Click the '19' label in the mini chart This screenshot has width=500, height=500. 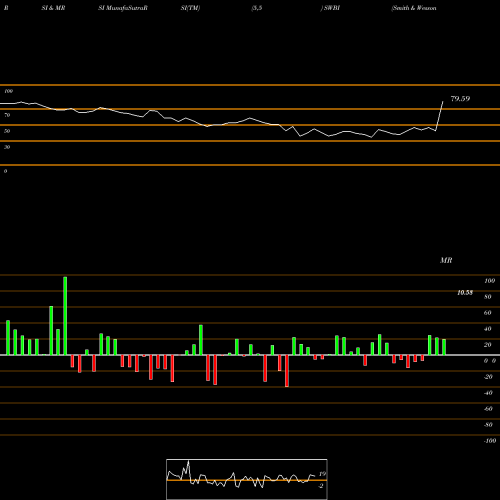pyautogui.click(x=322, y=474)
